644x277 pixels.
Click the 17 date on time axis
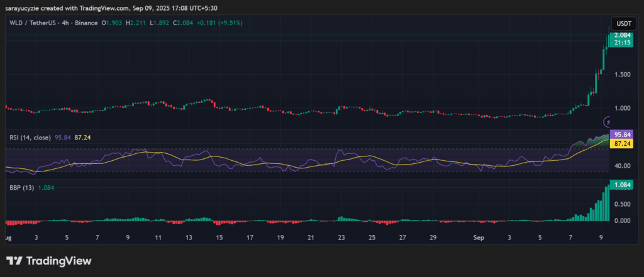coord(250,237)
